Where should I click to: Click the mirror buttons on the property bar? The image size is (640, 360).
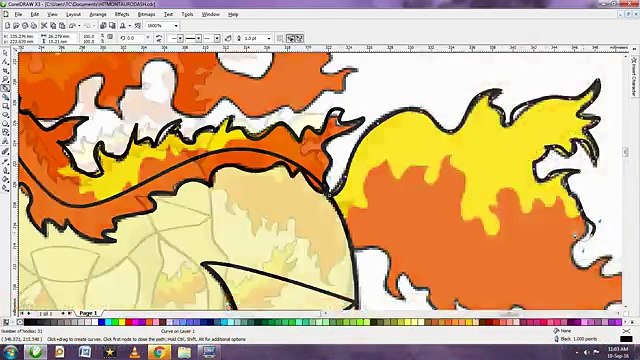(x=159, y=38)
